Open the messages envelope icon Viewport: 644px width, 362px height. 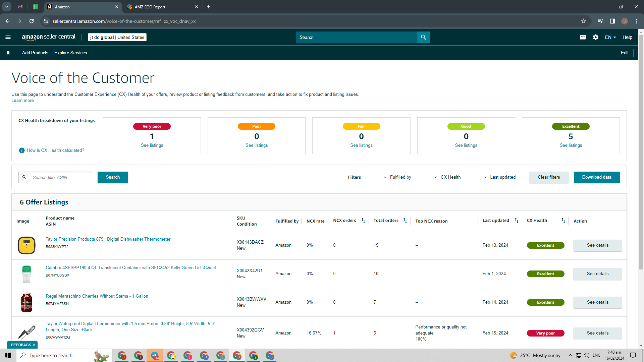pyautogui.click(x=583, y=37)
